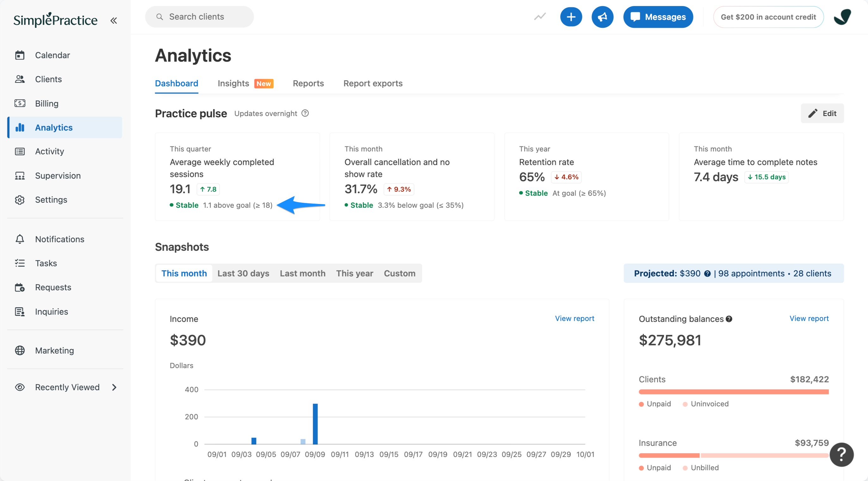Click the Outstanding balances info icon
The image size is (868, 481).
(729, 319)
